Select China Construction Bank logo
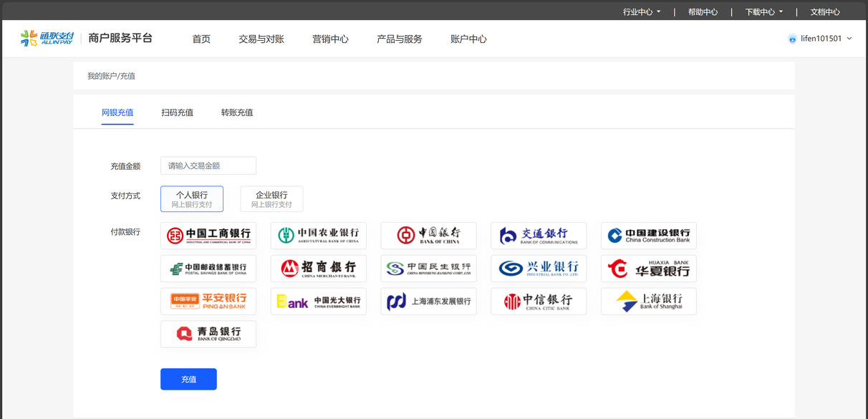 point(648,236)
